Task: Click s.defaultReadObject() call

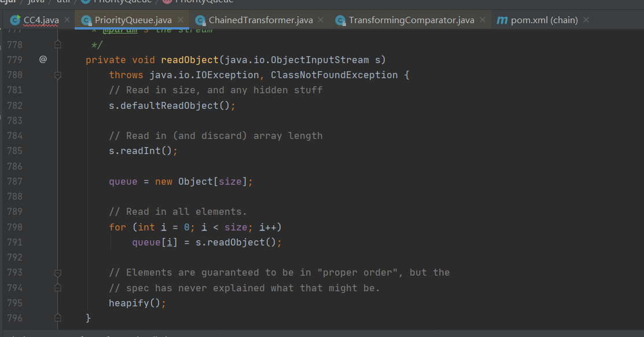Action: tap(169, 105)
